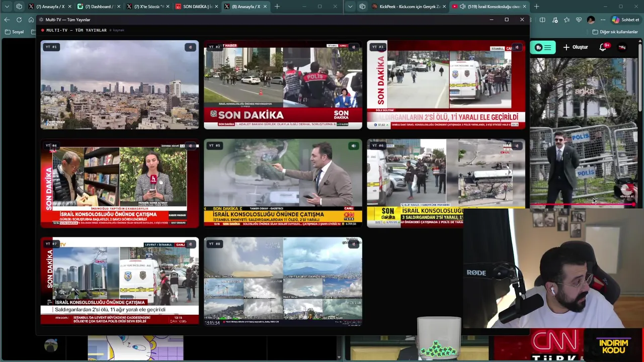Close the Multi-TV window

pyautogui.click(x=522, y=20)
